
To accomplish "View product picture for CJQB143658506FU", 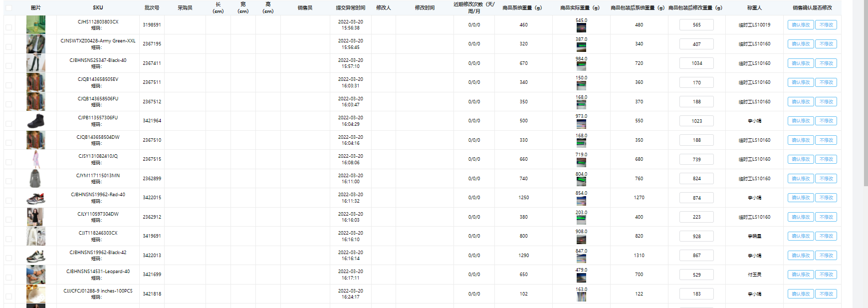I will tap(36, 101).
